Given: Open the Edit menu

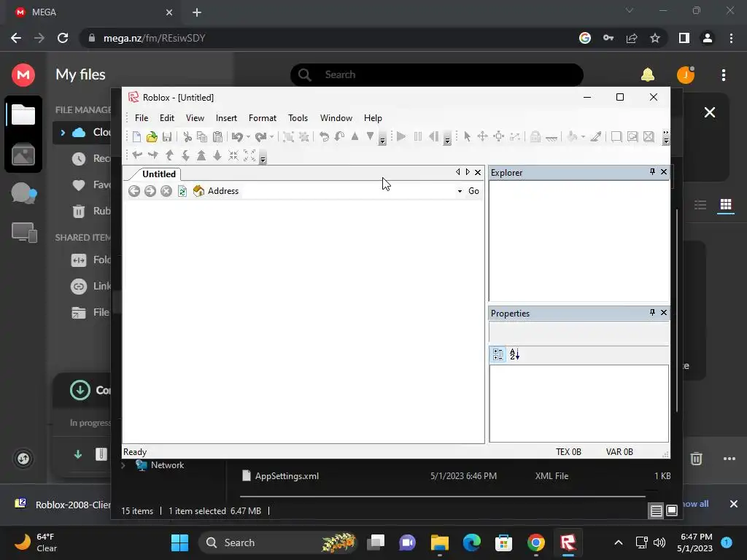Looking at the screenshot, I should click(x=167, y=118).
